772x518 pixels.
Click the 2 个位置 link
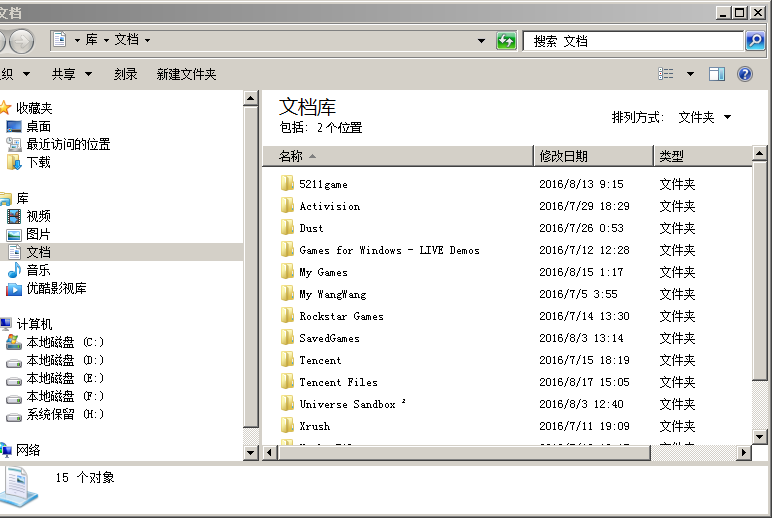click(x=339, y=128)
